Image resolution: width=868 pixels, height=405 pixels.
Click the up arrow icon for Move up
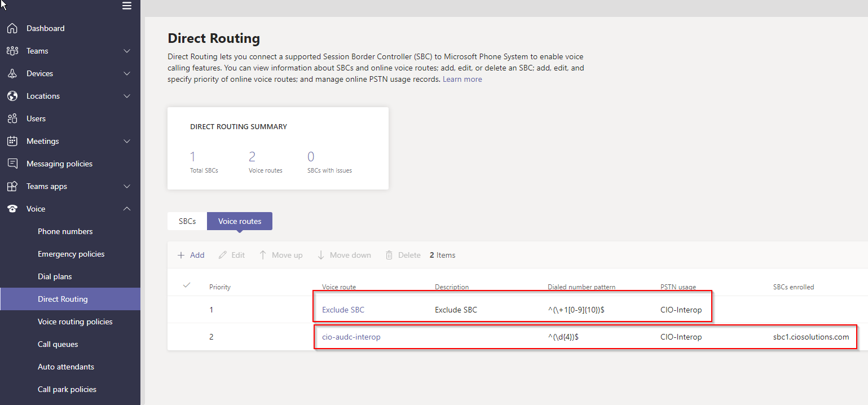point(263,255)
